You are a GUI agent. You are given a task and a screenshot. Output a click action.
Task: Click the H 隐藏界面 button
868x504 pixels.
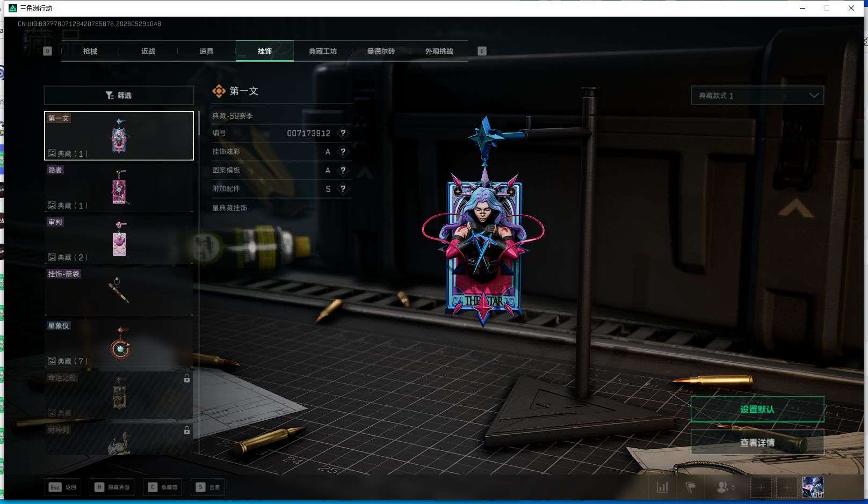tap(113, 487)
